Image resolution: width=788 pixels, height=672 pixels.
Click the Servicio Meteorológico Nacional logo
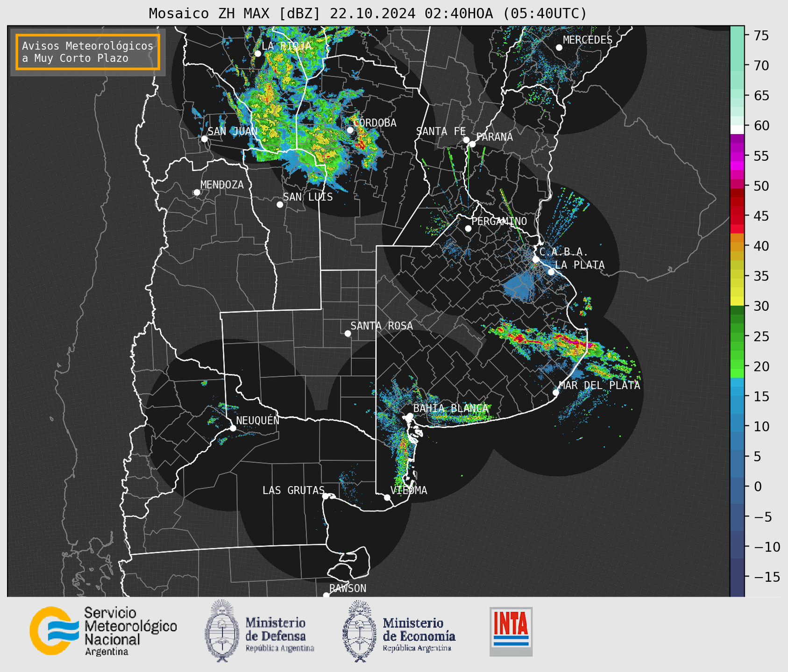(103, 631)
